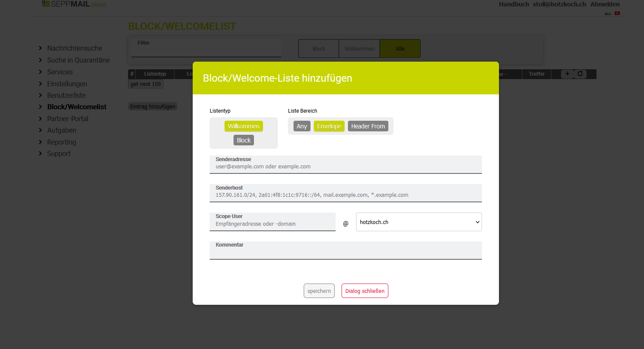The width and height of the screenshot is (644, 349).
Task: Click the chevron icon beside Services
Action: coord(40,72)
